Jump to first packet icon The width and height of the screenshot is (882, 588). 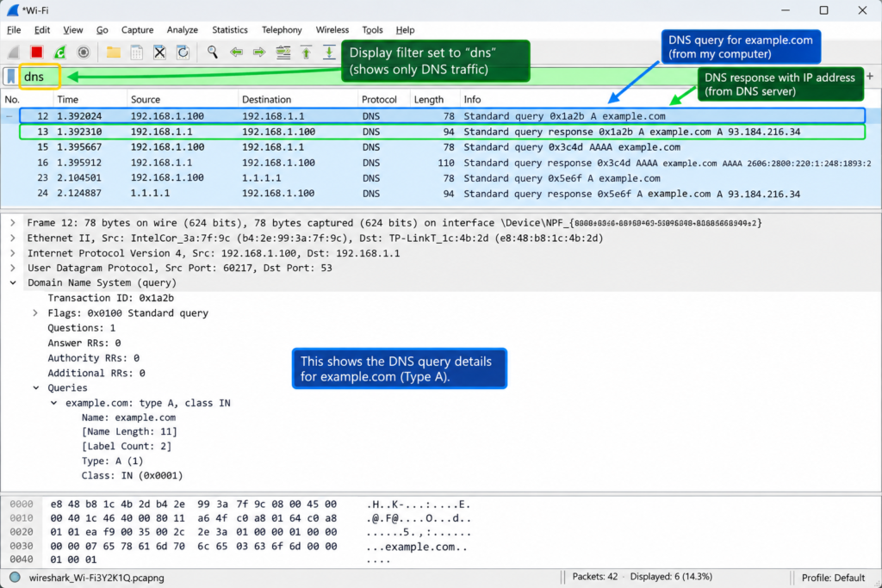(307, 53)
